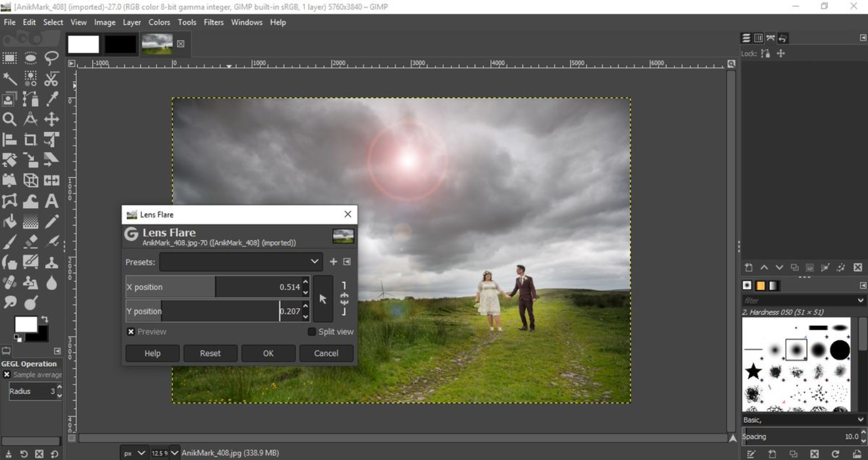Save current settings as preset with plus

coord(333,261)
